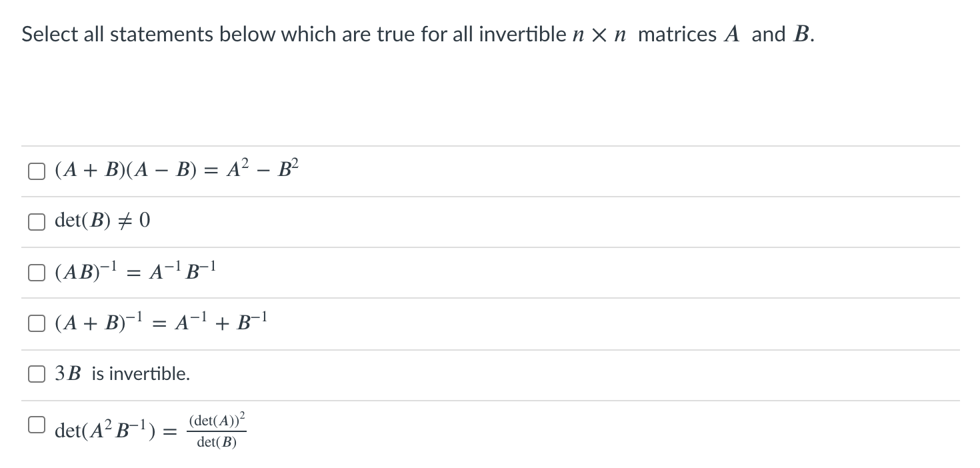Click the A² − B² expression

coord(262,169)
